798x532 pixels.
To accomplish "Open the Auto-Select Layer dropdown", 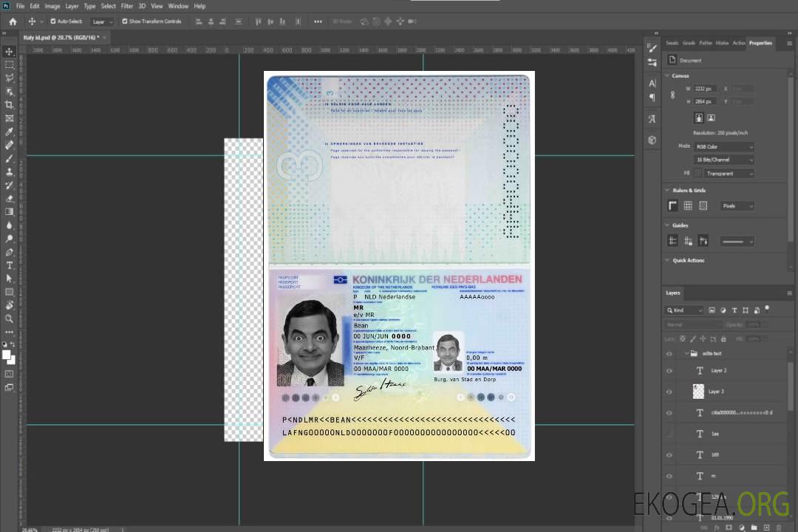I will tap(102, 21).
